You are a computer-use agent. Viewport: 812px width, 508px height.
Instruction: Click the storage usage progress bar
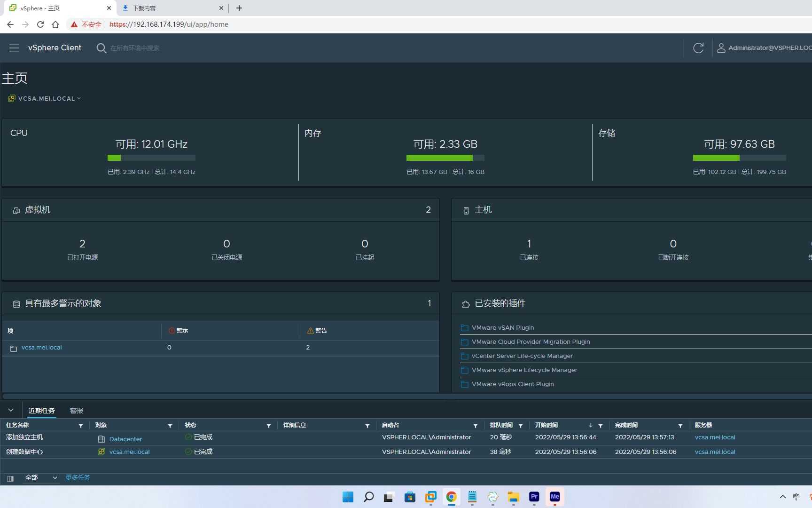(x=739, y=158)
